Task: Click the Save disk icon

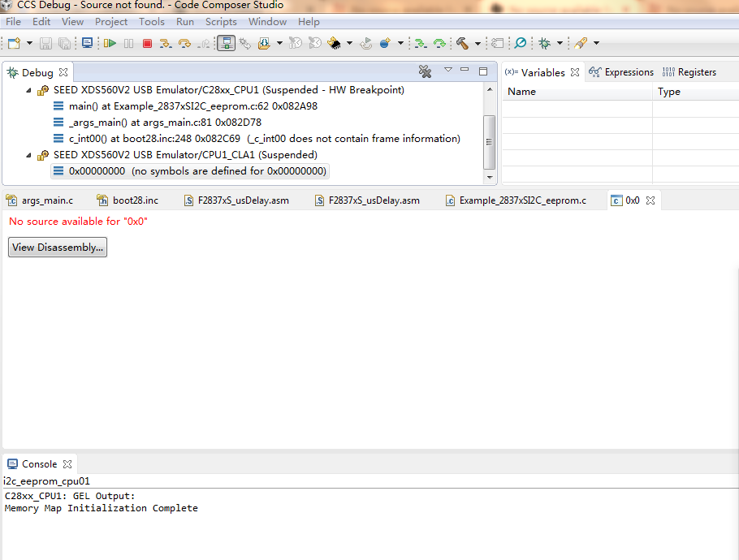Action: click(45, 43)
